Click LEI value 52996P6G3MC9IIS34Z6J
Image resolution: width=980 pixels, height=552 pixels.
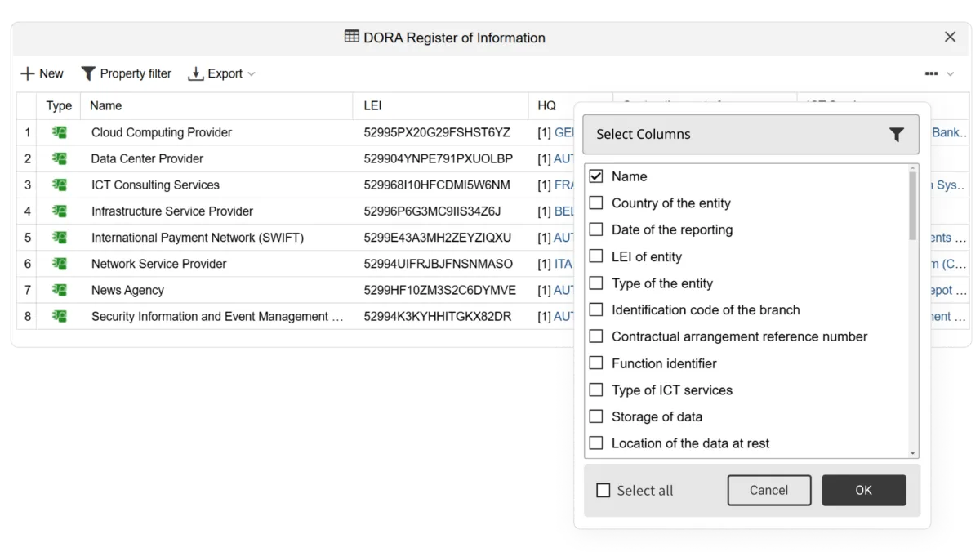[x=432, y=211]
